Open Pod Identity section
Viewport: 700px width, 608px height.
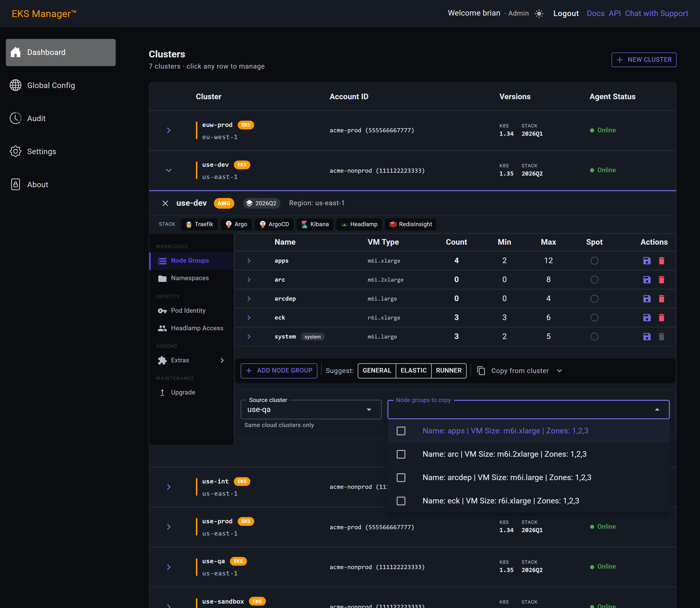(x=191, y=311)
